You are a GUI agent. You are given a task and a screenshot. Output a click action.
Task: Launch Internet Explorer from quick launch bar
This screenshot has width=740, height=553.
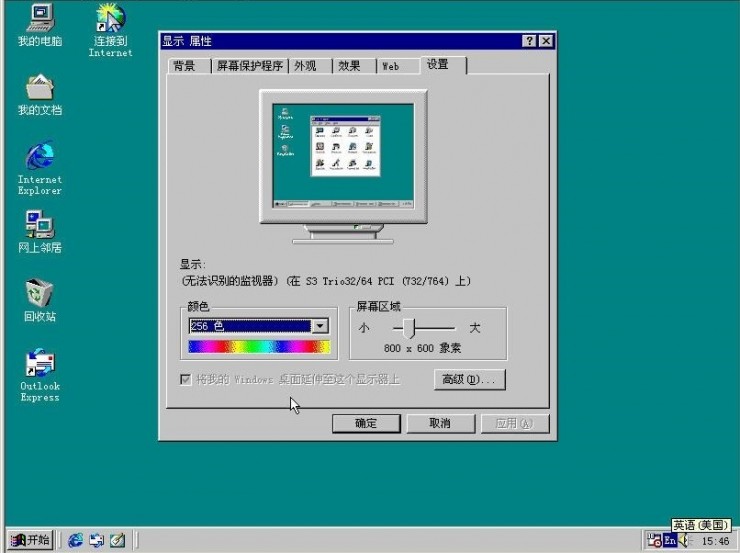[x=75, y=540]
